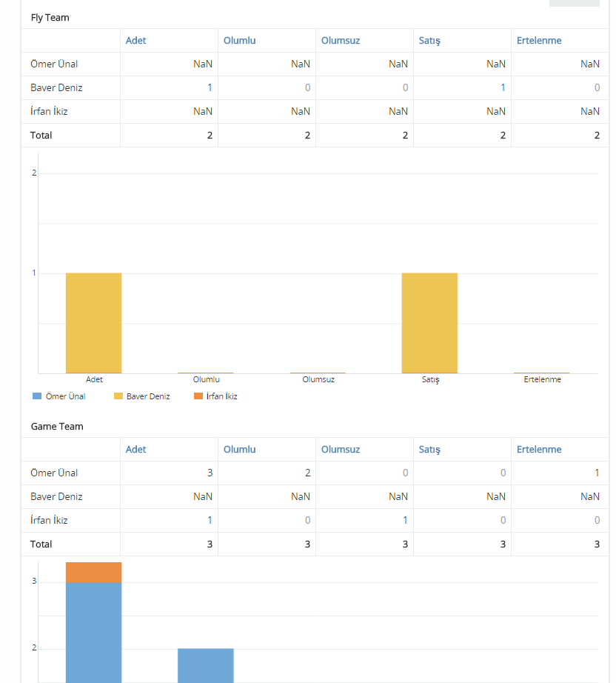Click Adet x-axis label under Fly Team chart
Screen dimensions: 616x683
click(94, 379)
